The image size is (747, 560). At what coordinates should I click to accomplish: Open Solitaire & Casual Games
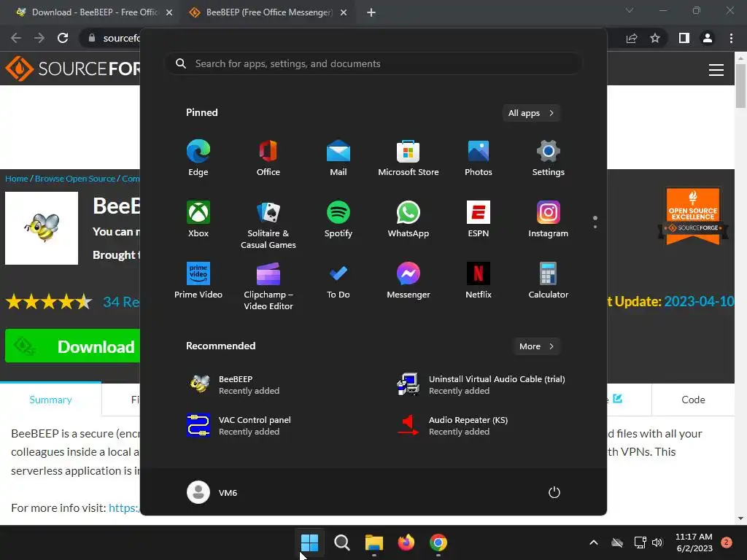(268, 225)
